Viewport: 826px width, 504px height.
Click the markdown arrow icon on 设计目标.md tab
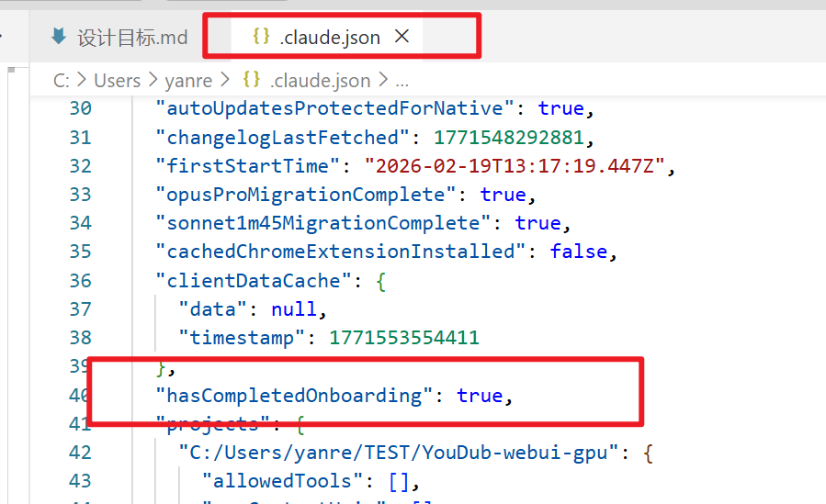(x=59, y=37)
